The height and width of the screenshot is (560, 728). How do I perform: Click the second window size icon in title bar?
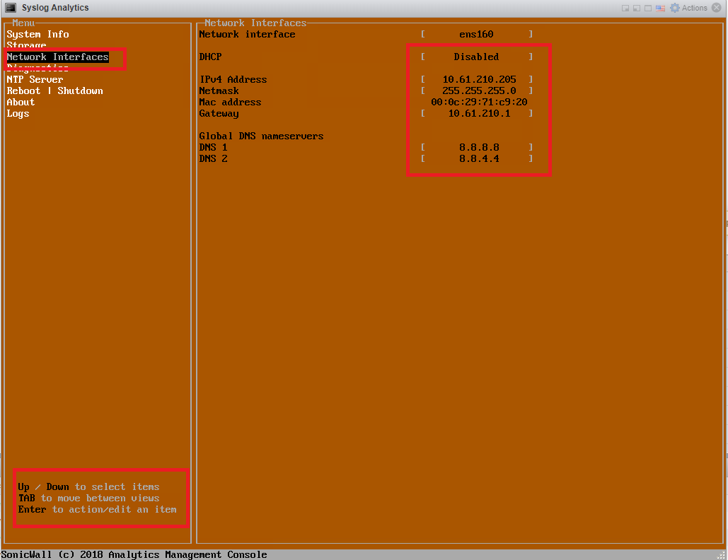click(x=637, y=8)
